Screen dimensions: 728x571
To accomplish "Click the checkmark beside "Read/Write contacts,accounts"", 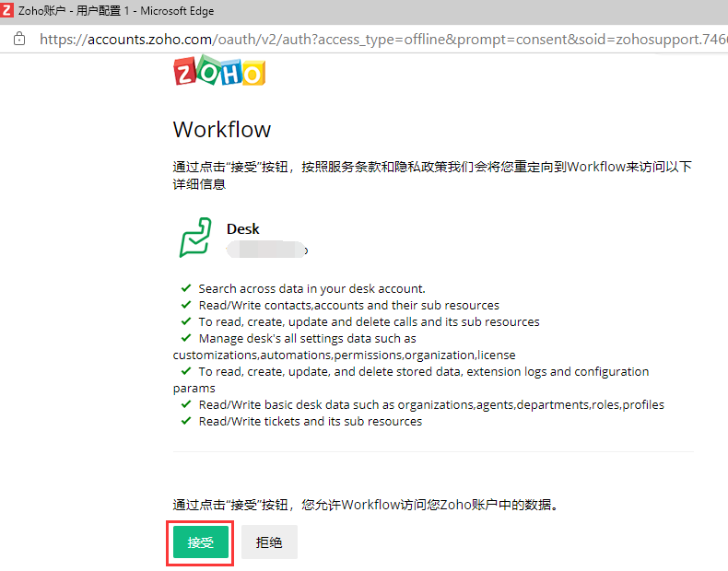I will point(186,305).
